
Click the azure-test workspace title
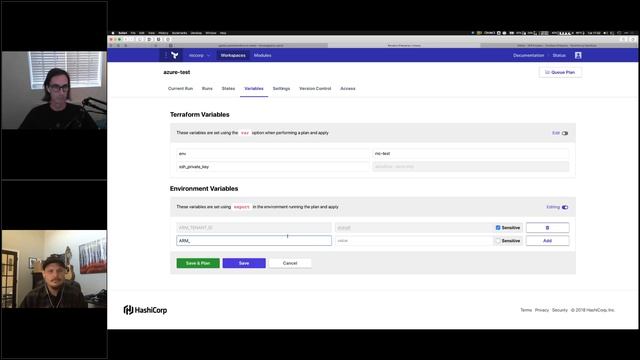pos(177,72)
